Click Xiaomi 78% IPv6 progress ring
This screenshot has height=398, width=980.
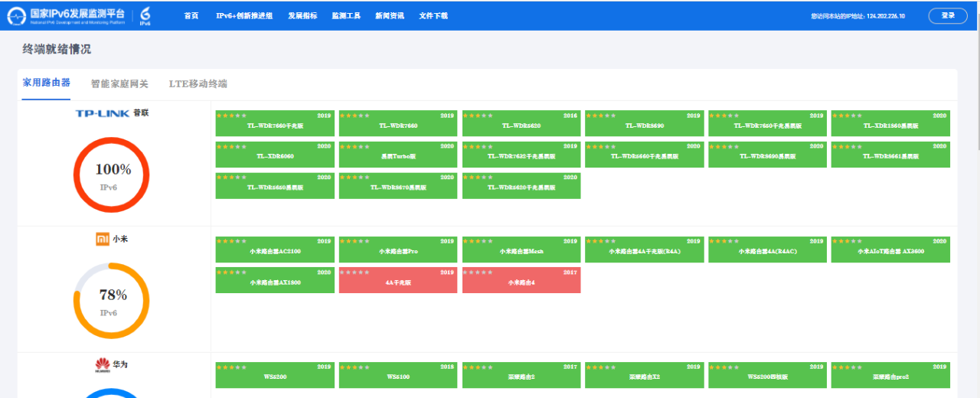click(111, 301)
